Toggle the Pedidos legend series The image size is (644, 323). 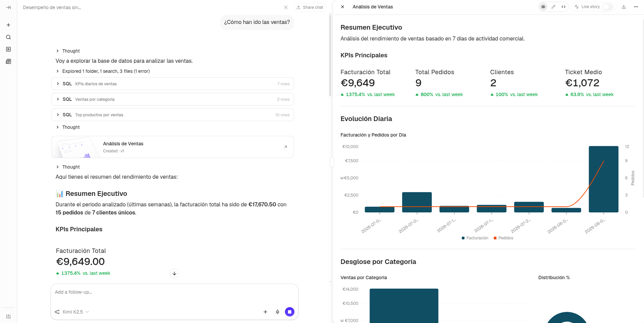pyautogui.click(x=504, y=238)
